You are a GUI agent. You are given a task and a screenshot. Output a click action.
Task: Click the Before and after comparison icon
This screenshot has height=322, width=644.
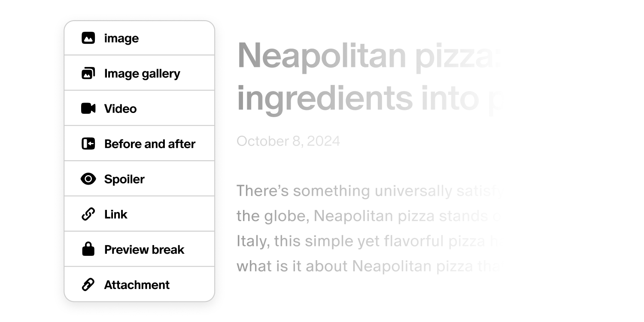click(88, 144)
